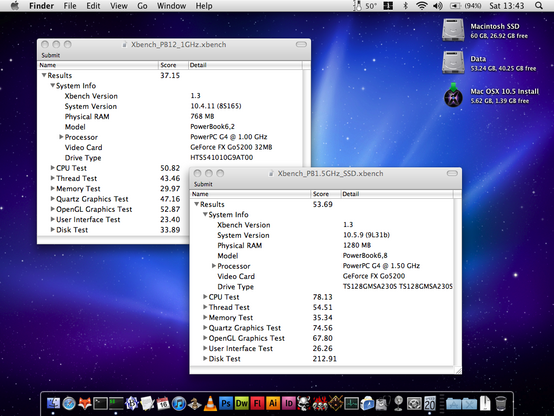Launch Safari compass icon in dock
The width and height of the screenshot is (554, 416).
pyautogui.click(x=69, y=403)
